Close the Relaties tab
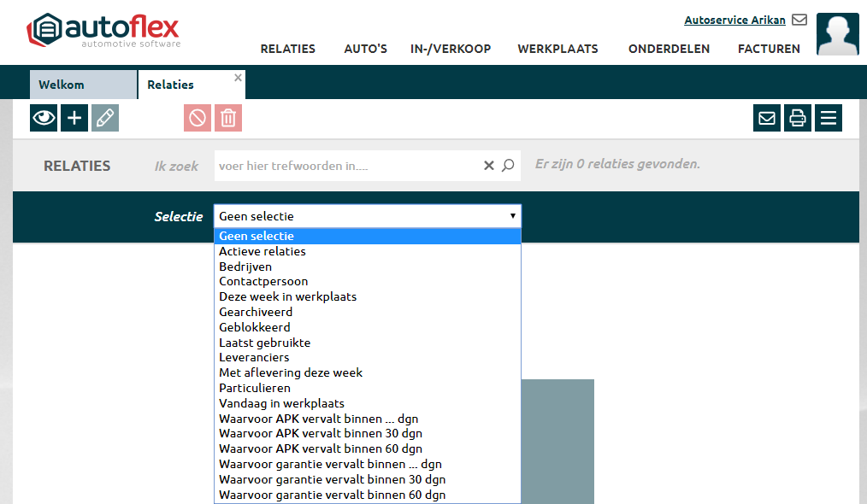This screenshot has height=504, width=867. (239, 78)
